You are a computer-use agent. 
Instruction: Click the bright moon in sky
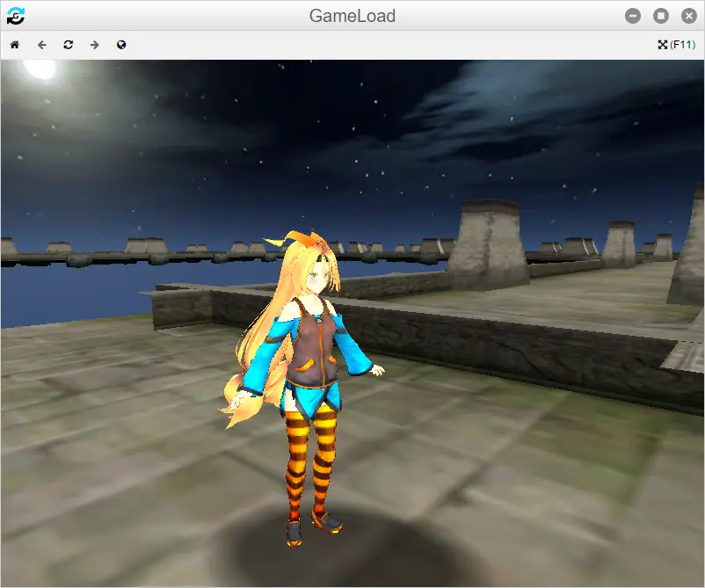coord(40,69)
